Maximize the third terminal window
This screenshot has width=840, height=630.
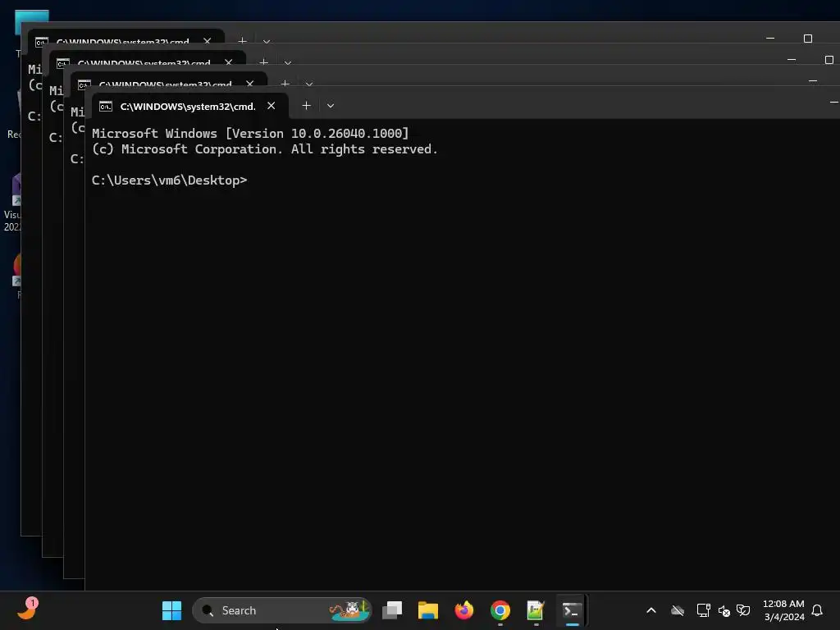coord(829,59)
